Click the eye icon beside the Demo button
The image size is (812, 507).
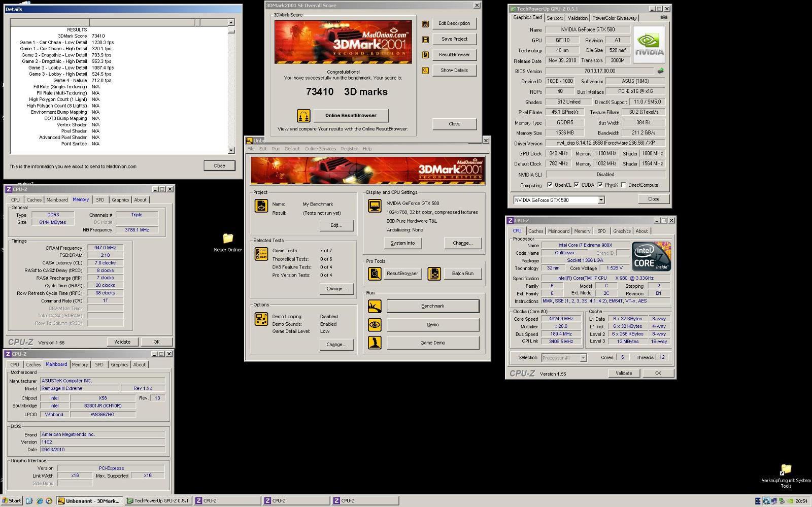coord(375,324)
